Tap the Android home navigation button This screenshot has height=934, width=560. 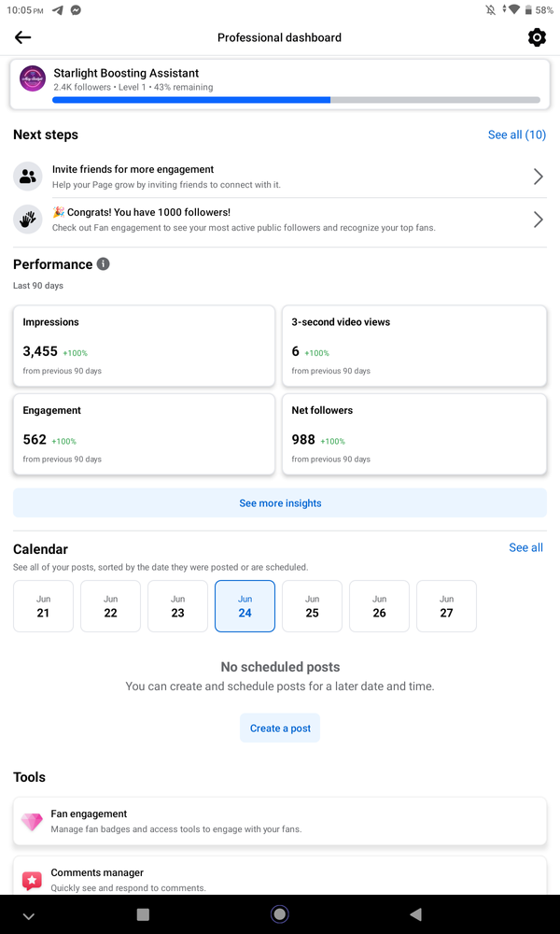pyautogui.click(x=279, y=913)
